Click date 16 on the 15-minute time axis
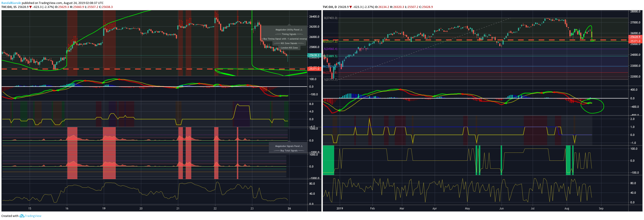This screenshot has width=644, height=220. coord(67,208)
